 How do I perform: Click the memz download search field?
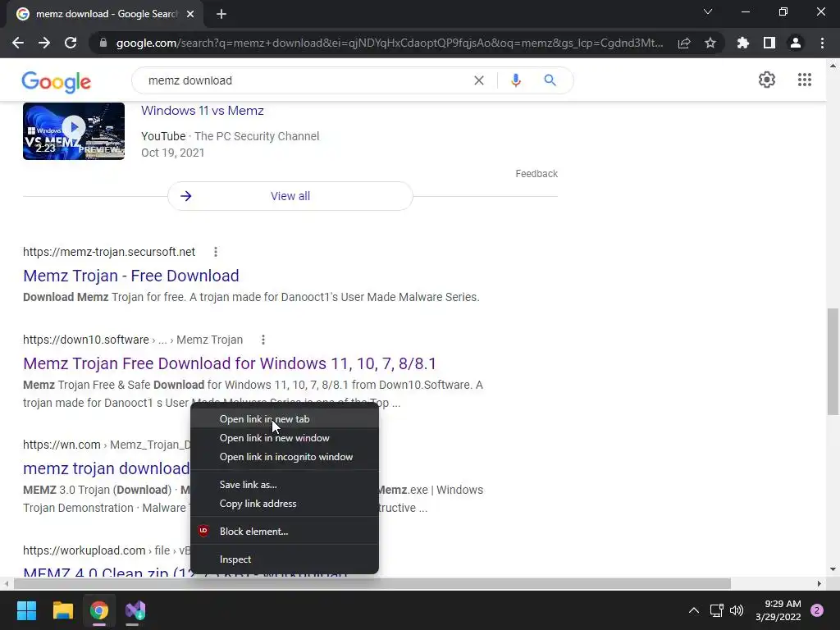[303, 80]
